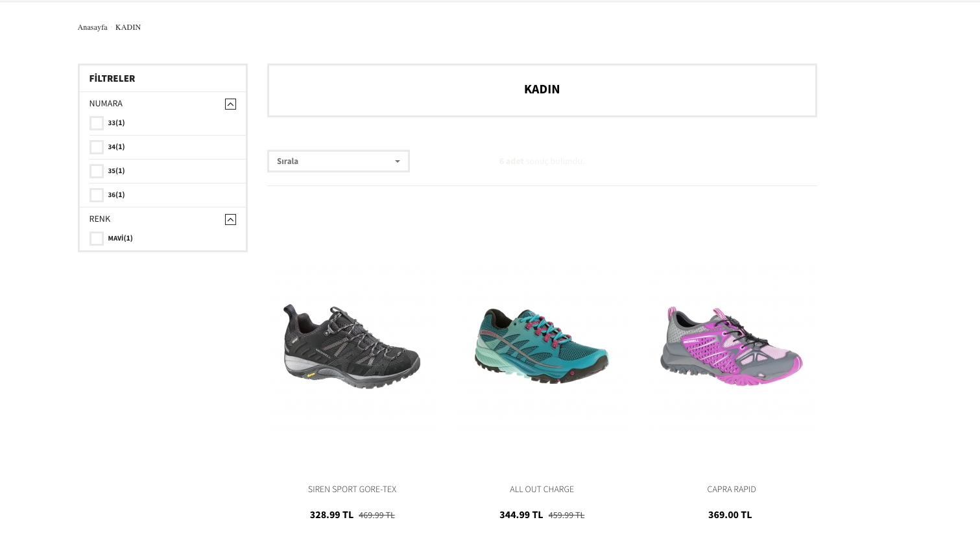Click the CAPRA RAPID product title
This screenshot has width=980, height=546.
click(731, 490)
